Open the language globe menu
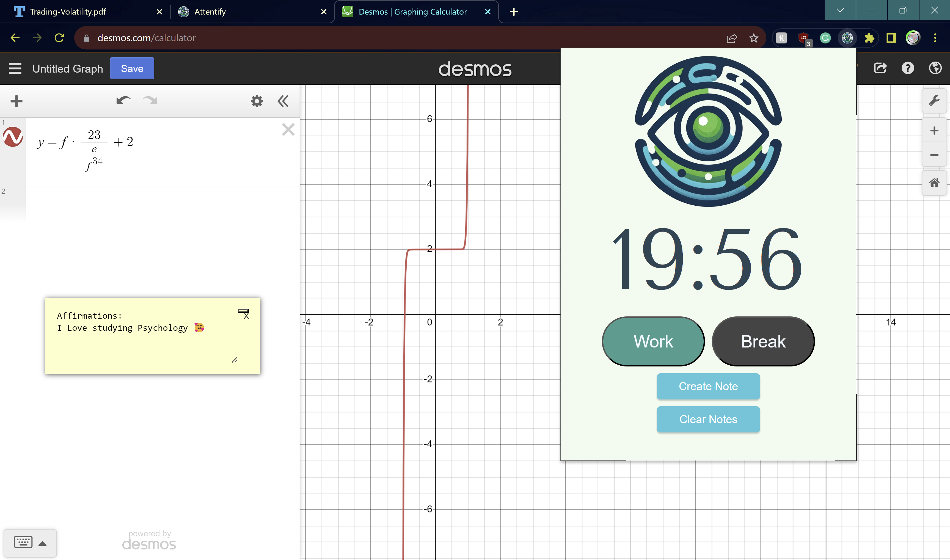 pos(935,68)
